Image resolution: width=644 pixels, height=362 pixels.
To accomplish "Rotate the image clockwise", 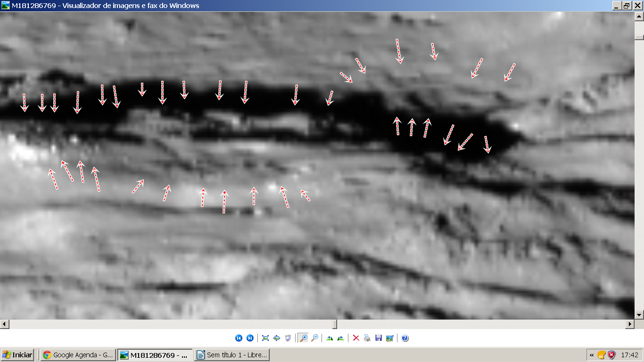I will coord(330,338).
